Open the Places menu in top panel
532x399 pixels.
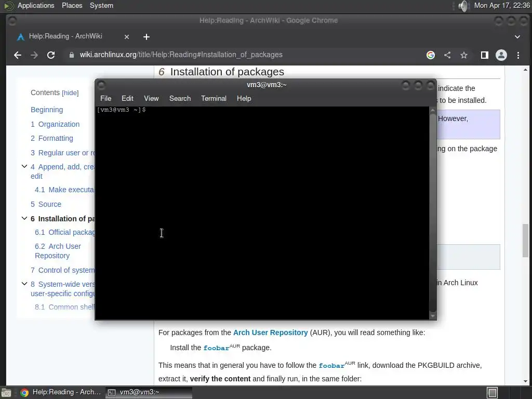pyautogui.click(x=72, y=6)
